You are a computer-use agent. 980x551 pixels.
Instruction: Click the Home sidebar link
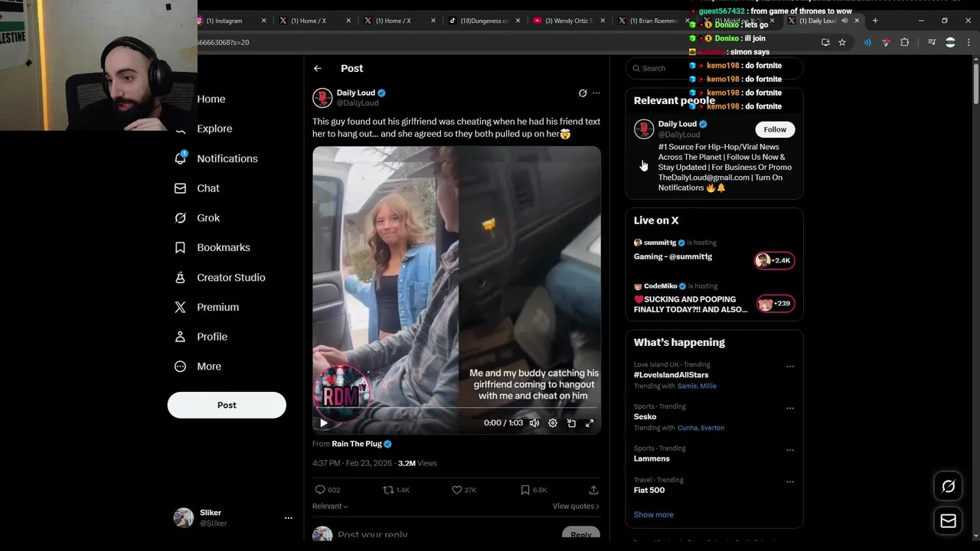pyautogui.click(x=211, y=99)
